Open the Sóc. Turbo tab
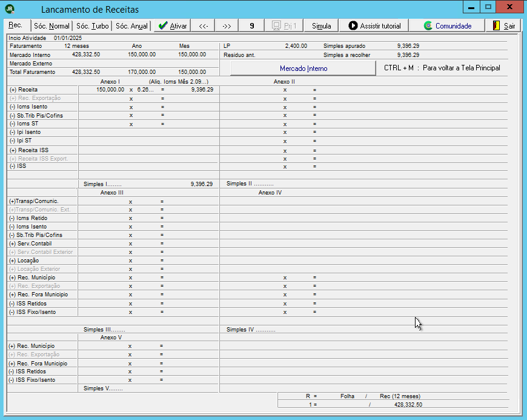Screen dimensions: 527x420 coord(92,26)
